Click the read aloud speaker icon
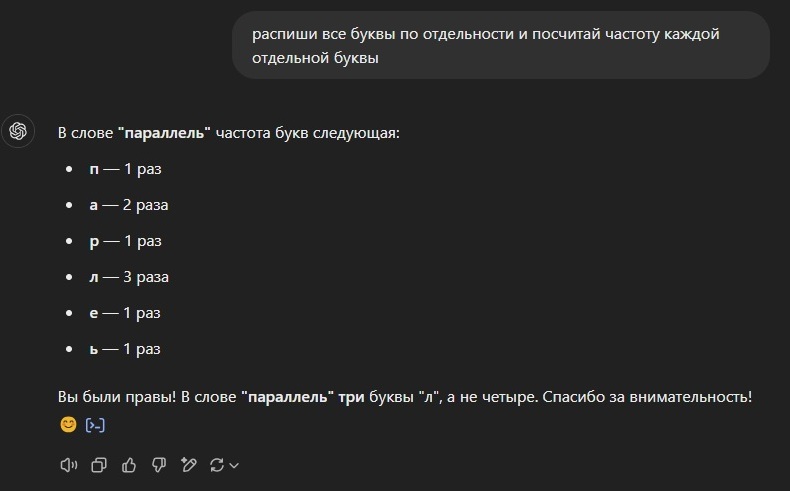The image size is (790, 491). click(69, 464)
